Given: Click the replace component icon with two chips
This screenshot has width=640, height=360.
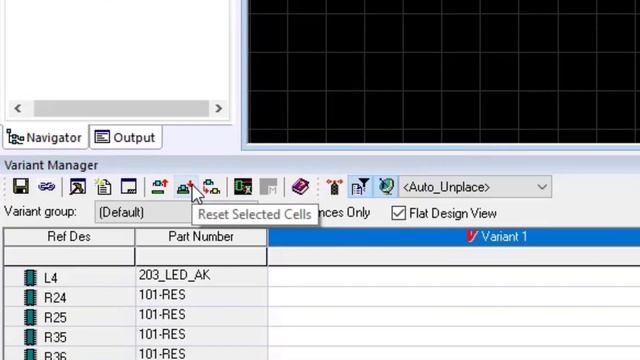Looking at the screenshot, I should (211, 187).
